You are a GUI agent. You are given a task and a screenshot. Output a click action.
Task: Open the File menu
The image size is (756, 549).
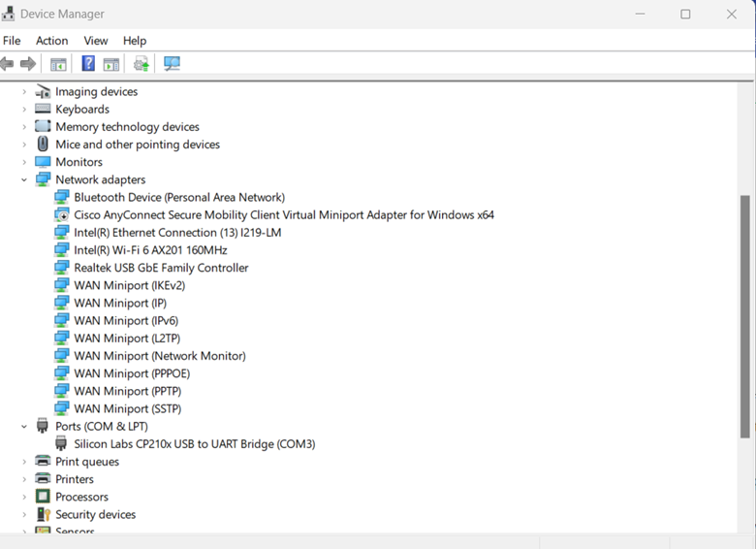[x=12, y=41]
